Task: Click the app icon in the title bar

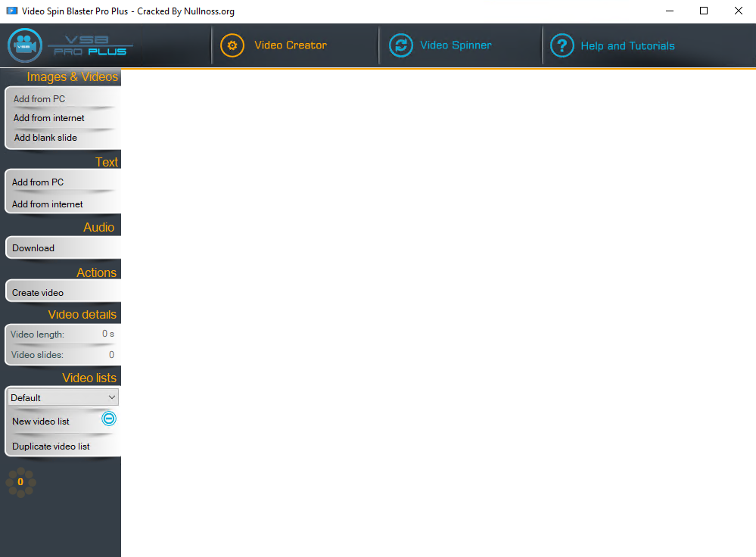Action: (12, 11)
